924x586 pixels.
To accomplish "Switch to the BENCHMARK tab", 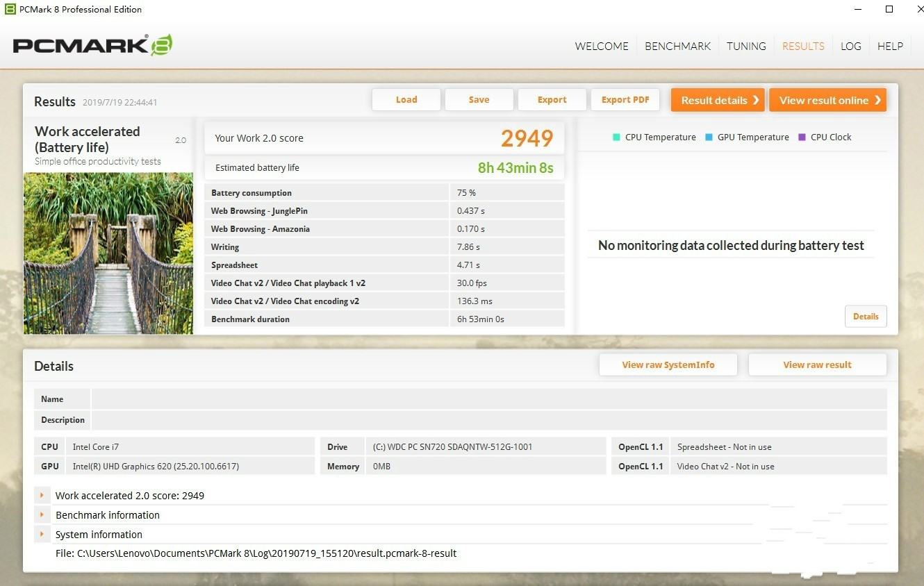I will coord(677,46).
